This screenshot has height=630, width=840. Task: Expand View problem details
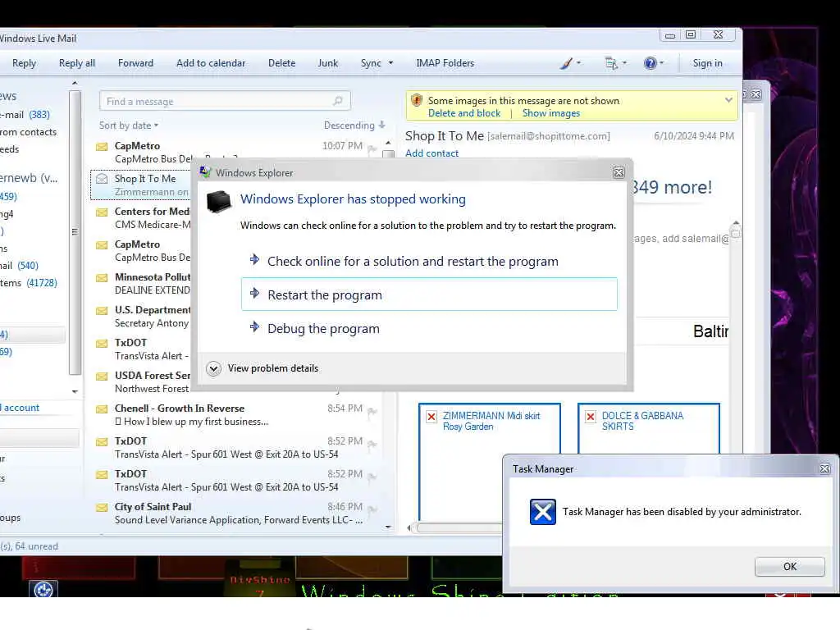point(213,368)
